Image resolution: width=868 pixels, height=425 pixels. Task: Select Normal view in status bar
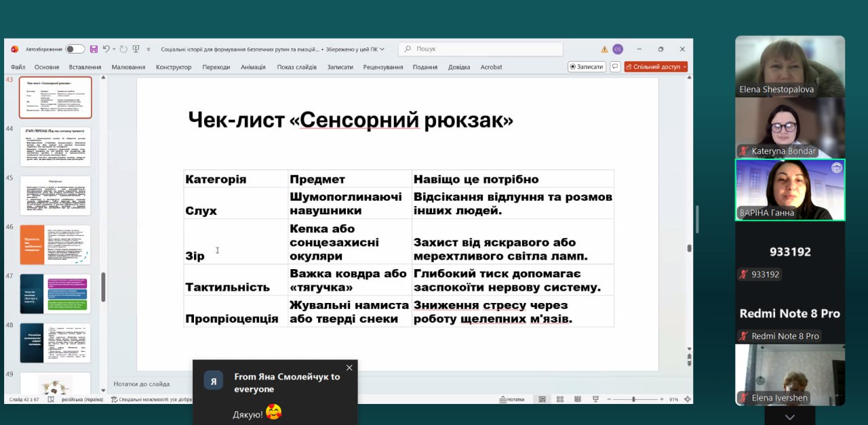pos(542,399)
